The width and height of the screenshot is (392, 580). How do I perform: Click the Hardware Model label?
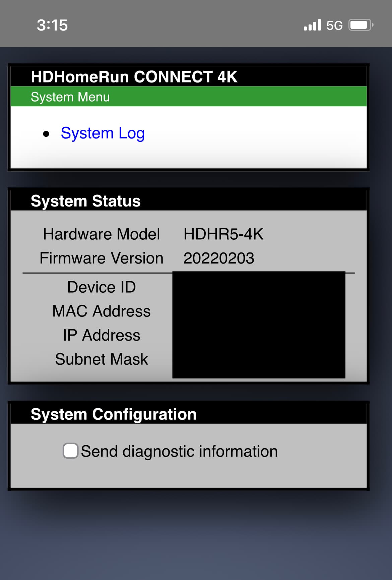(102, 234)
